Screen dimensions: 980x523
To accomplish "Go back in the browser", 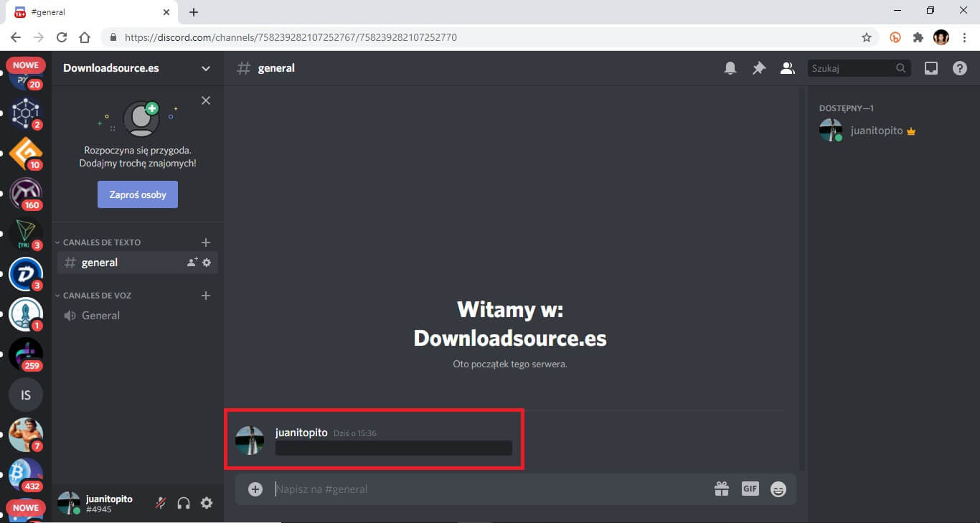I will 16,37.
